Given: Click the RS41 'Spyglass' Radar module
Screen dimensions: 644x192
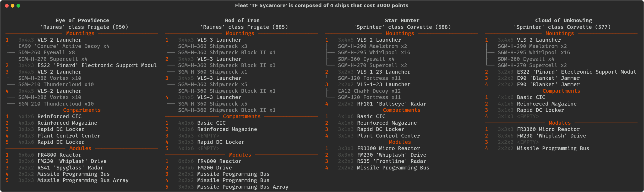Looking at the screenshot, I should point(70,168).
